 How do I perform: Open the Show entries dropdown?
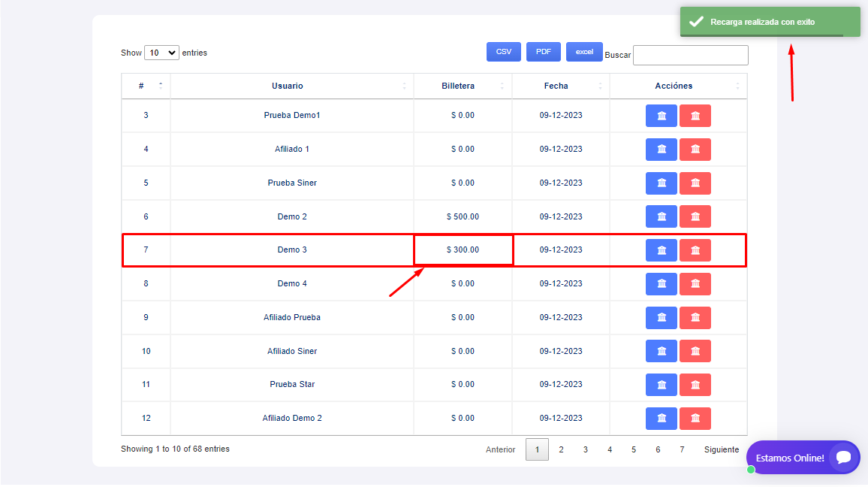pyautogui.click(x=161, y=53)
